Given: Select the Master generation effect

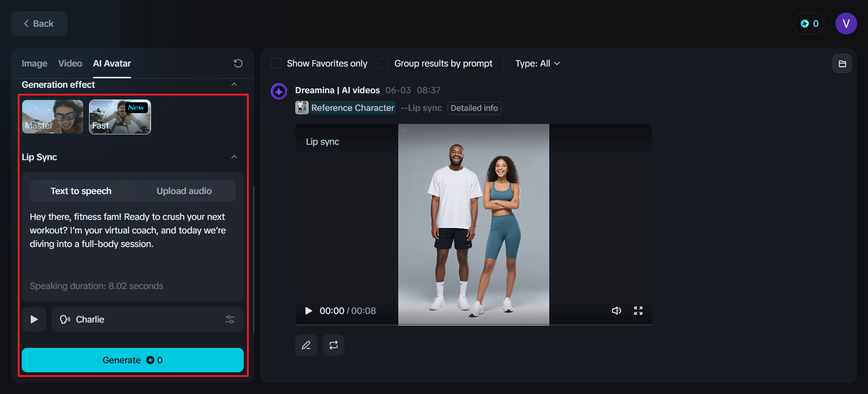Looking at the screenshot, I should [52, 117].
